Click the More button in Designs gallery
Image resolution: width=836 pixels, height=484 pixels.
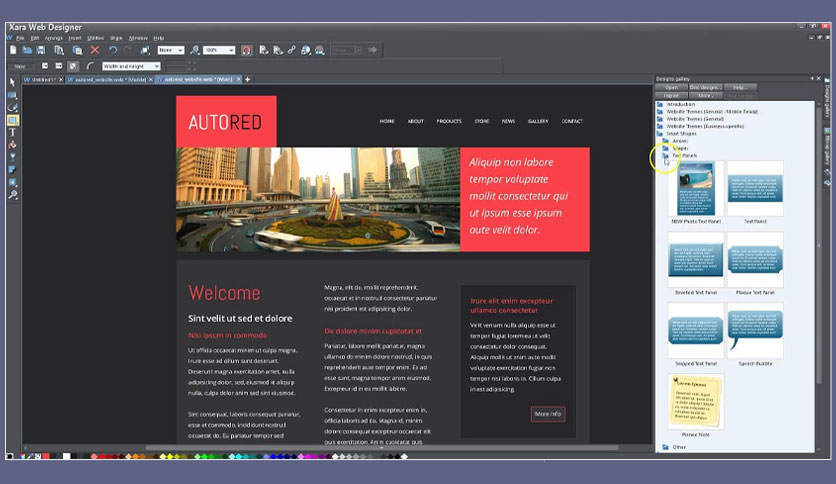[x=705, y=96]
